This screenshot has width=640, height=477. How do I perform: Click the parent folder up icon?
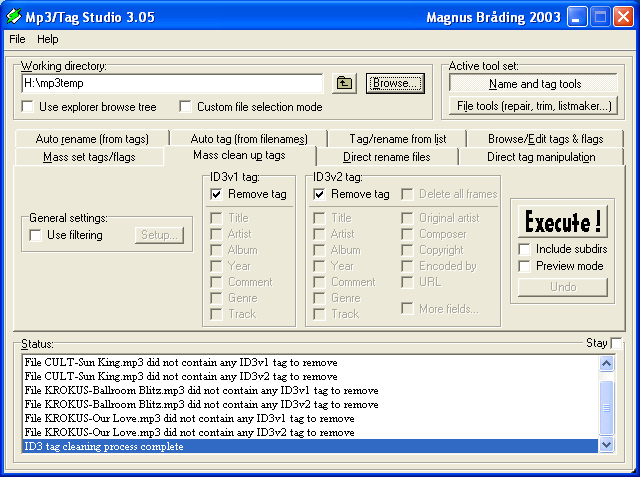(x=344, y=84)
